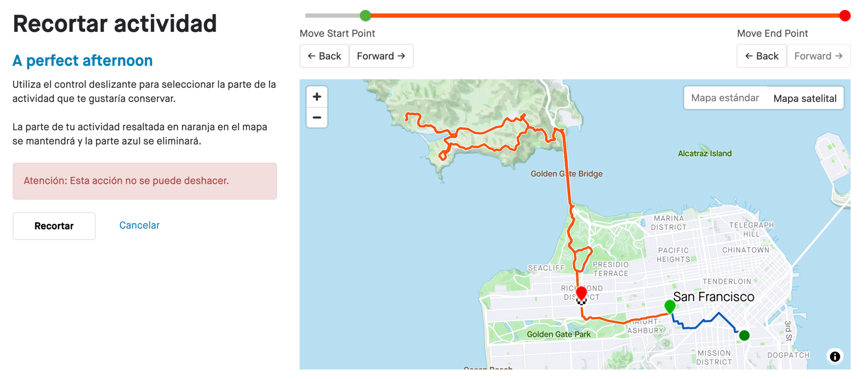Click the Alcatraz Island map label
Image resolution: width=868 pixels, height=379 pixels.
click(705, 153)
